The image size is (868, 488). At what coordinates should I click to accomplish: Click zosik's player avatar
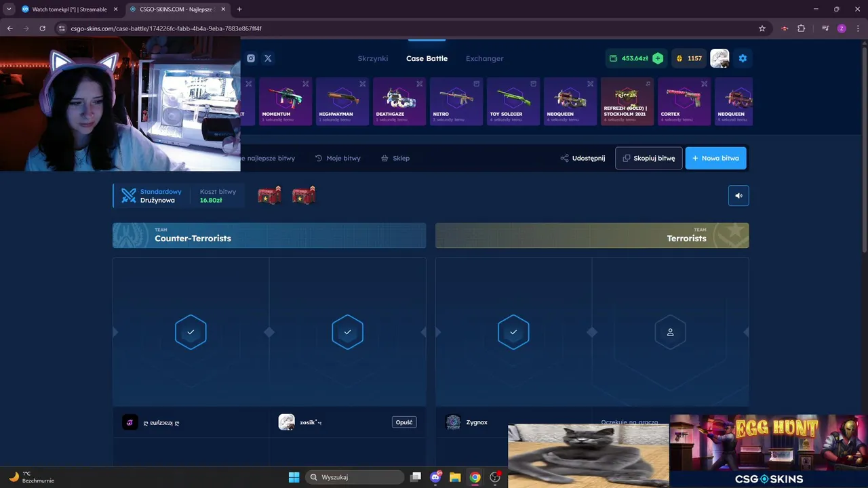click(287, 422)
